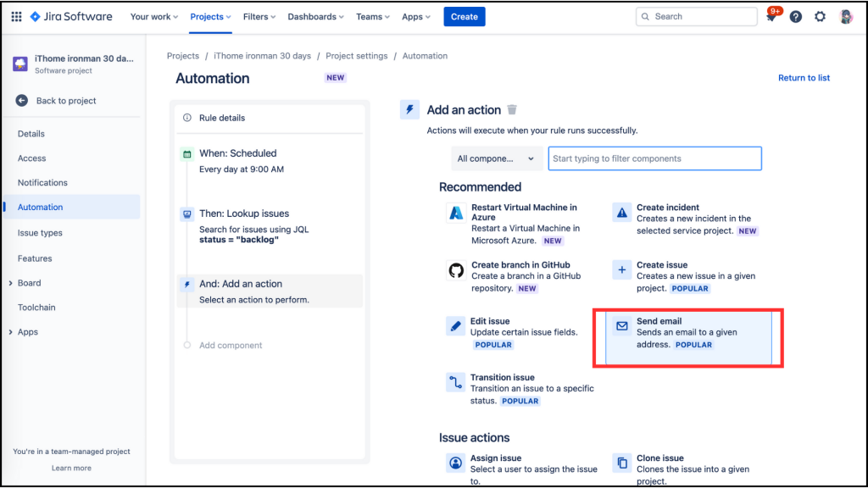Focus the filter components text field
Screen dimensions: 868x488
pyautogui.click(x=655, y=158)
